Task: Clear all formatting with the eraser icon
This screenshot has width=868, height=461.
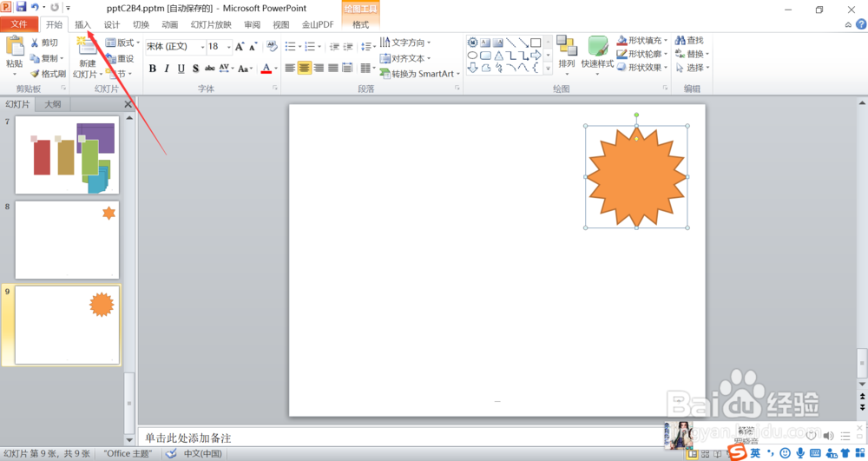Action: click(271, 47)
